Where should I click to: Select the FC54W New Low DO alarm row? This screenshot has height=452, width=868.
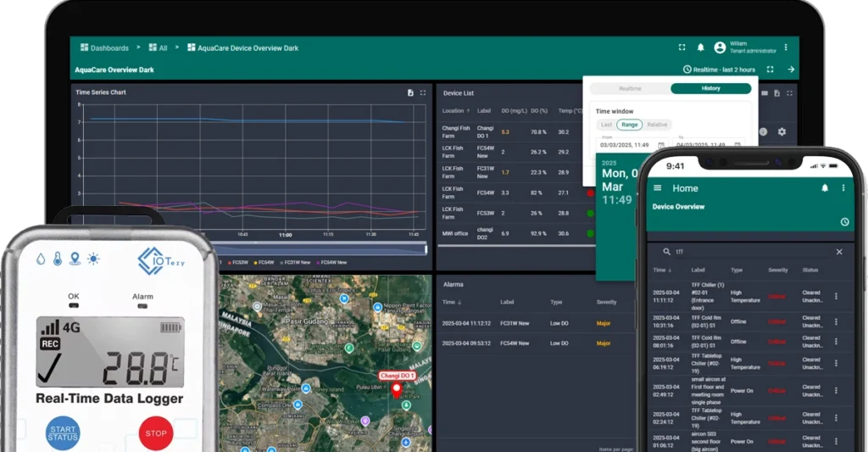tap(534, 343)
